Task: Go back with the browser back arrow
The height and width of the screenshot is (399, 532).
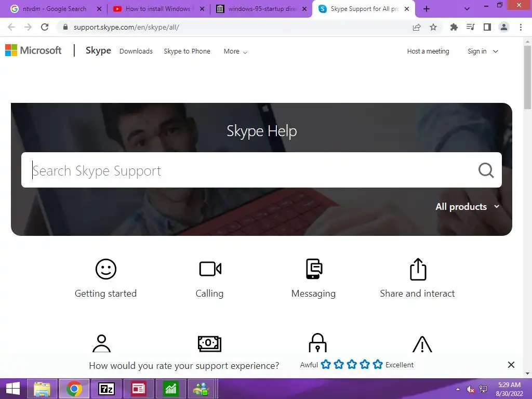Action: pyautogui.click(x=11, y=27)
